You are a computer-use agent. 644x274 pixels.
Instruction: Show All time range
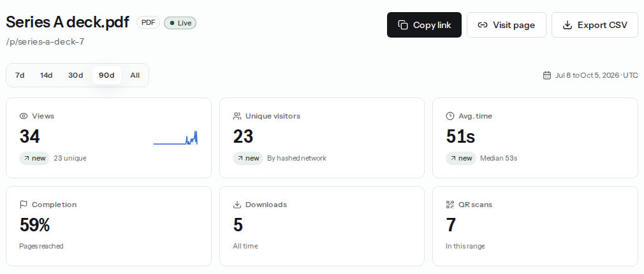click(x=135, y=75)
